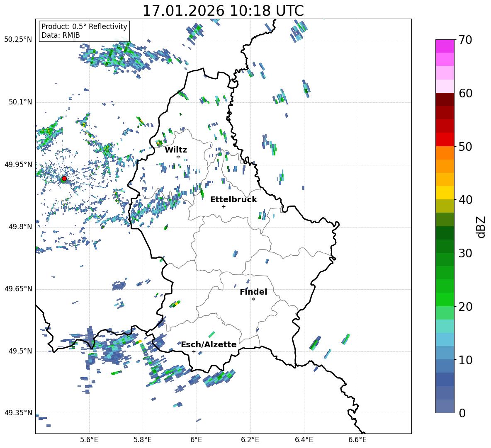Click the 5.6°E longitude label
The width and height of the screenshot is (491, 448).
coord(89,440)
